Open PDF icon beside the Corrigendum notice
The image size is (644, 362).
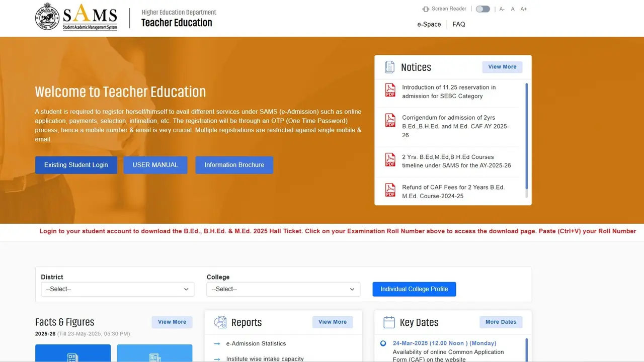(x=390, y=120)
